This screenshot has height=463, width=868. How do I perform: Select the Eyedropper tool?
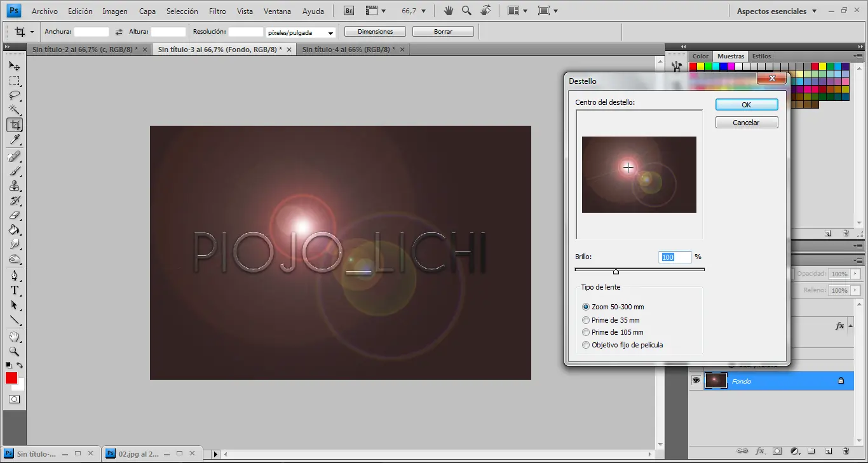[x=15, y=140]
